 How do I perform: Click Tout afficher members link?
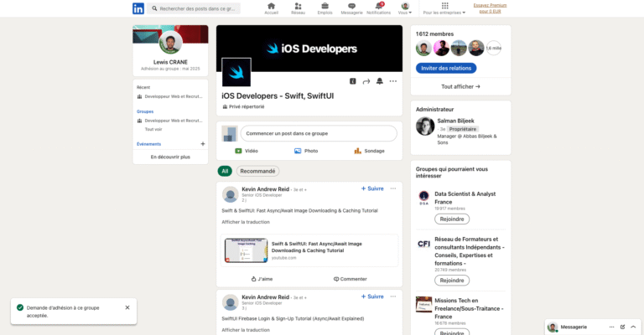point(460,86)
